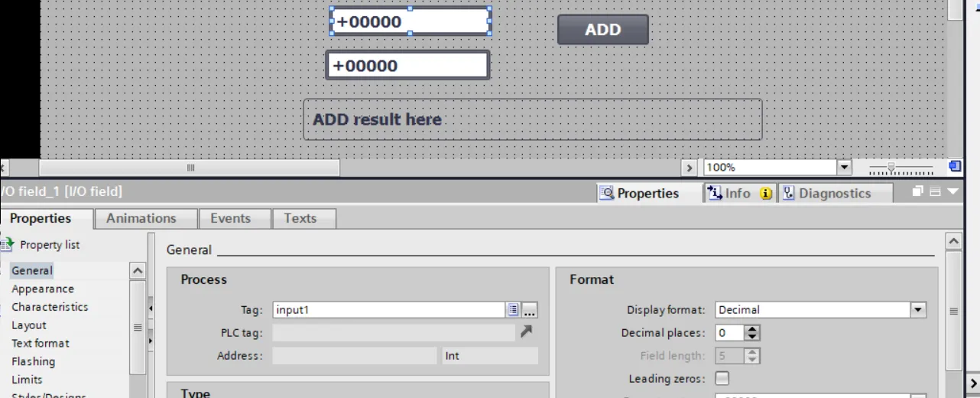Switch to the Diagnostics tab
Image resolution: width=980 pixels, height=398 pixels.
coord(834,194)
